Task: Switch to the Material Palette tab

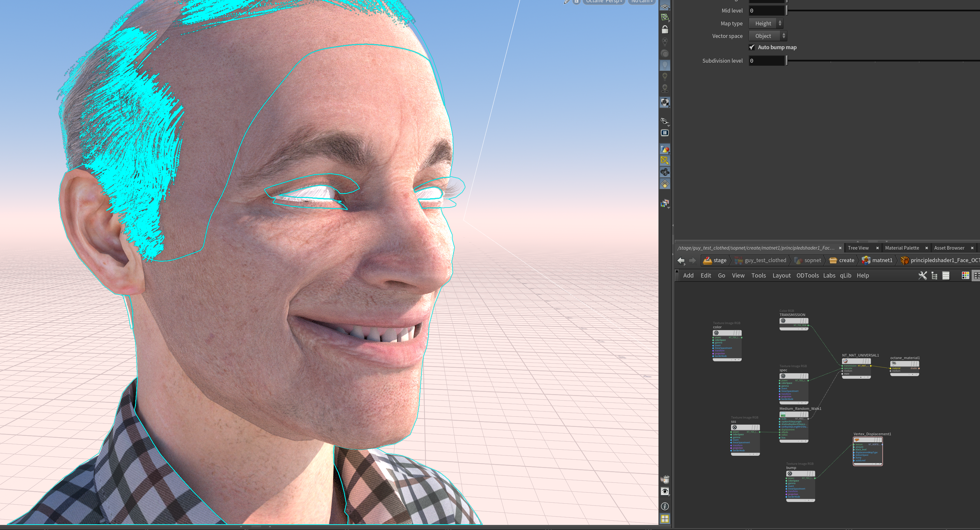Action: click(x=902, y=248)
